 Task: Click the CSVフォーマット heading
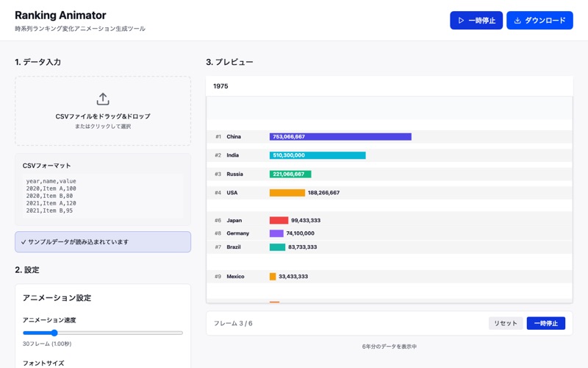point(46,166)
